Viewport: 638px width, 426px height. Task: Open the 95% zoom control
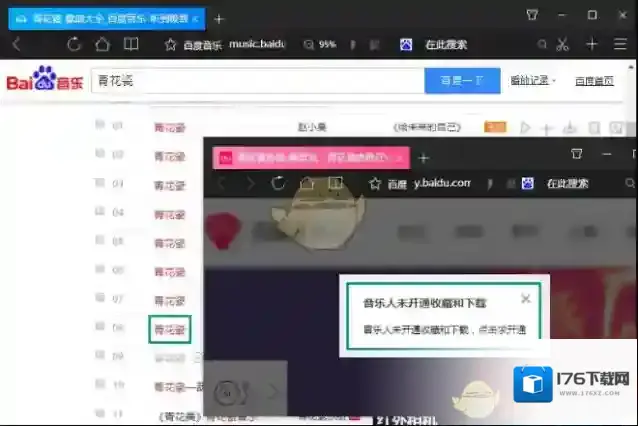coord(320,44)
